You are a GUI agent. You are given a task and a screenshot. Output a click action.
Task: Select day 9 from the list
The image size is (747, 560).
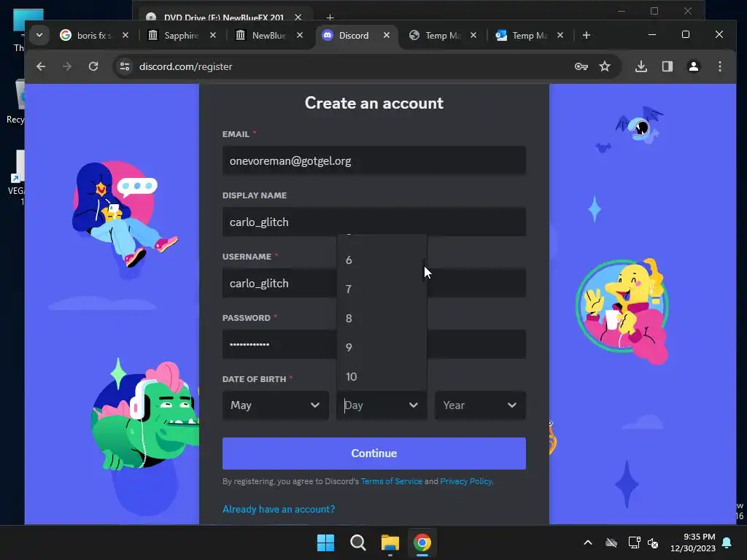[x=382, y=347]
